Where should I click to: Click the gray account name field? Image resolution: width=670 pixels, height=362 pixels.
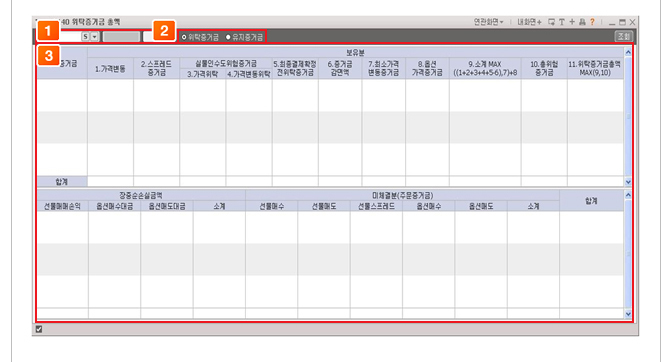pos(121,37)
